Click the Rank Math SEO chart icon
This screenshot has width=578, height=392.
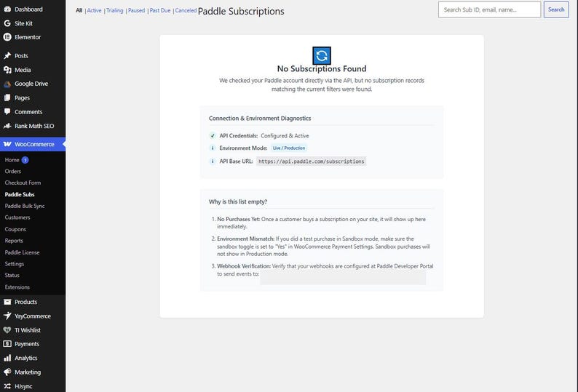(7, 126)
